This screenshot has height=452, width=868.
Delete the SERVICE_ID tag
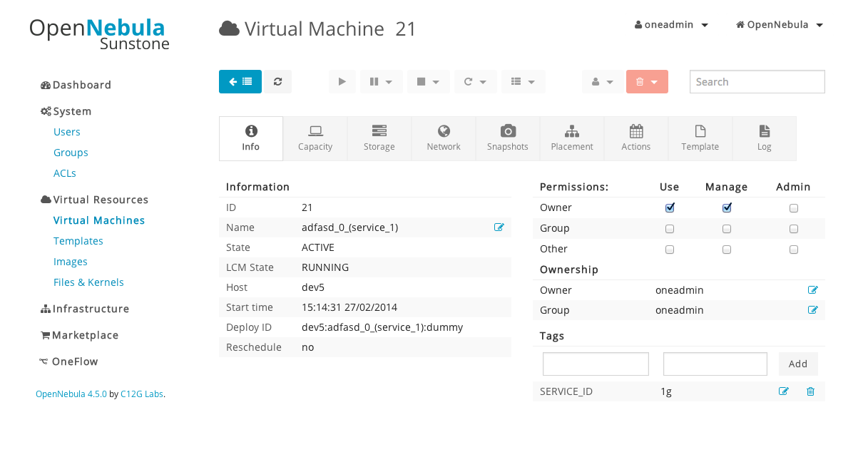pyautogui.click(x=810, y=391)
